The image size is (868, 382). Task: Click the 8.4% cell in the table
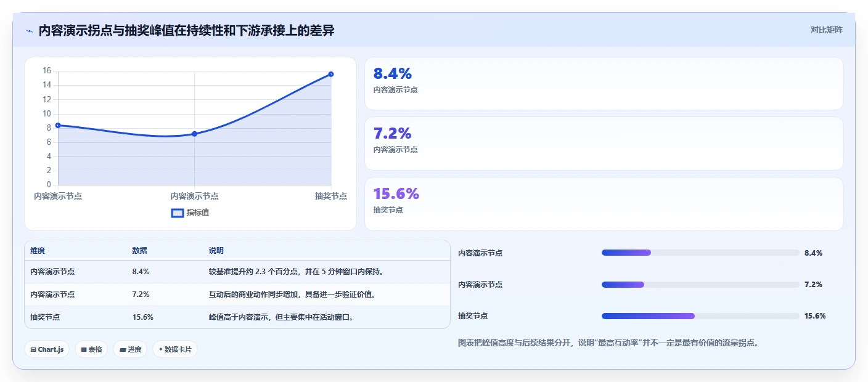[141, 272]
